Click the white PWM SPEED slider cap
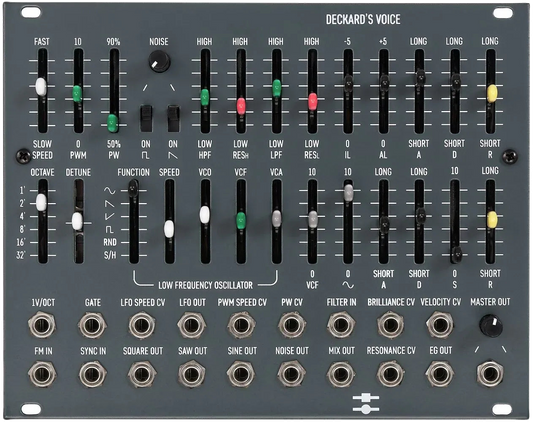 (x=41, y=87)
